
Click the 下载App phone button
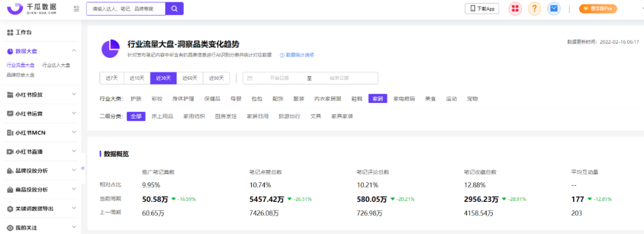[482, 8]
